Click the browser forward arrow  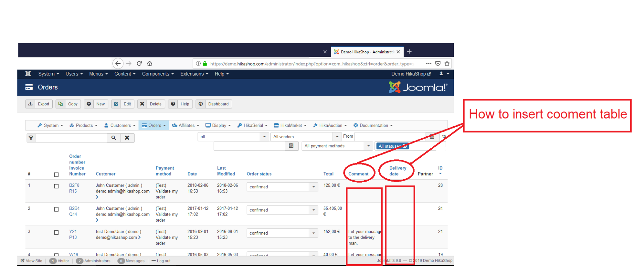click(x=129, y=63)
